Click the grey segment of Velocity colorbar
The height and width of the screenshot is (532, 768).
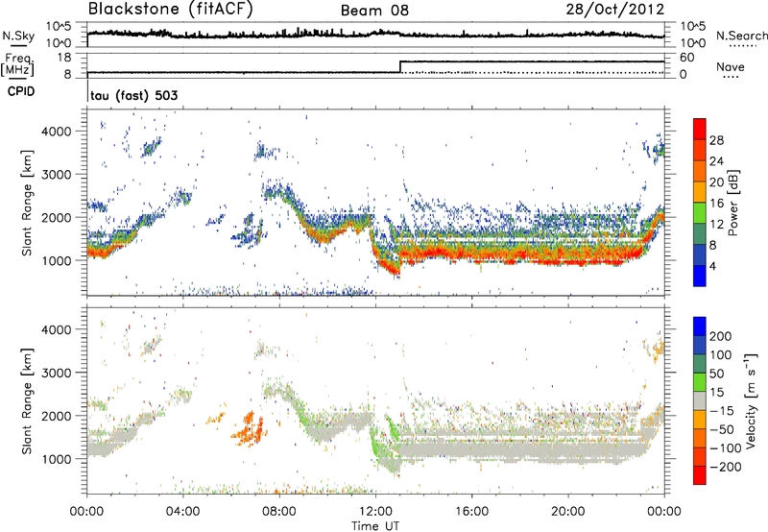700,401
